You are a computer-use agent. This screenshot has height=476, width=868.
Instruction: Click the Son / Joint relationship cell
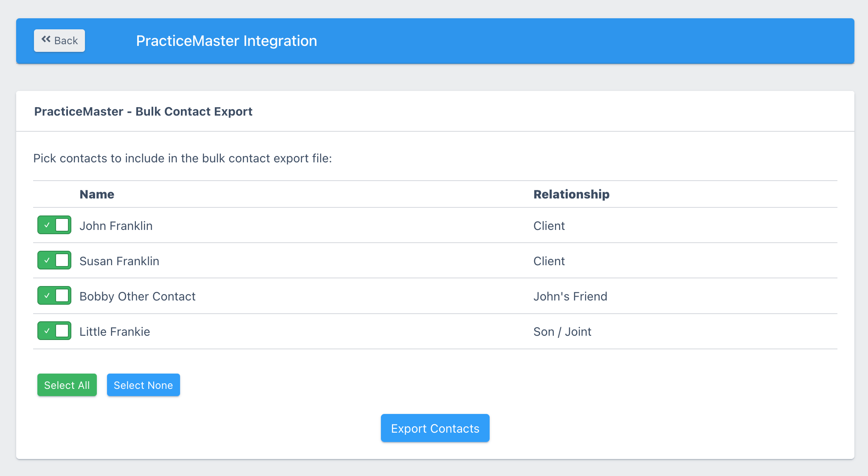click(x=562, y=331)
